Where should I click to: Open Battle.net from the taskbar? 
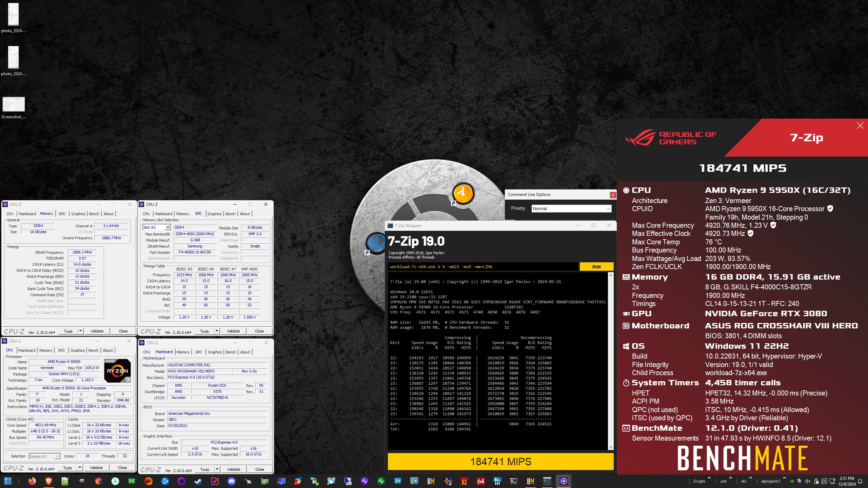165,481
